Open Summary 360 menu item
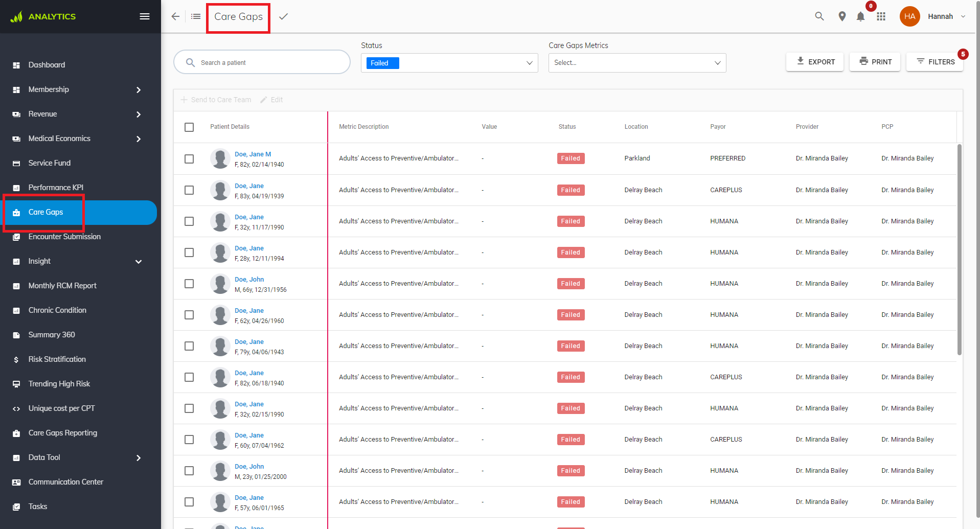This screenshot has height=529, width=980. pos(52,335)
